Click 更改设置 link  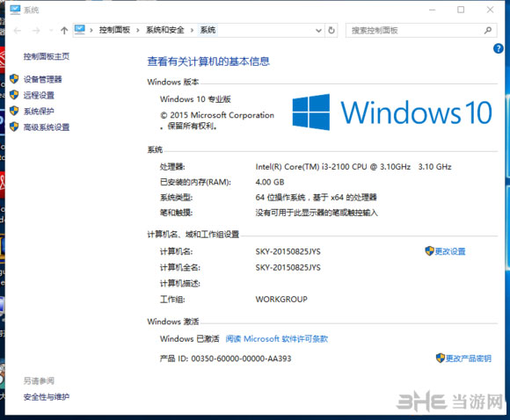pyautogui.click(x=450, y=251)
